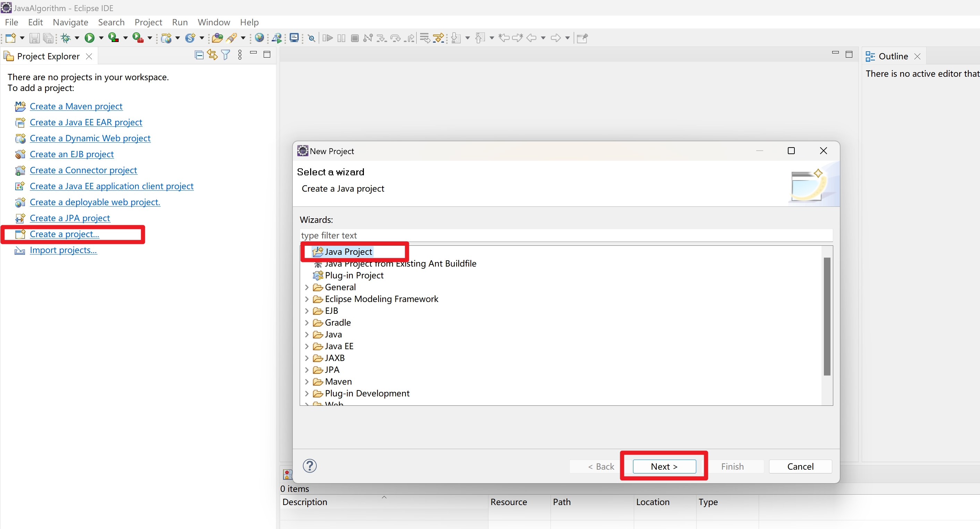Screen dimensions: 980x529
Task: Click Create a project... link
Action: [64, 234]
